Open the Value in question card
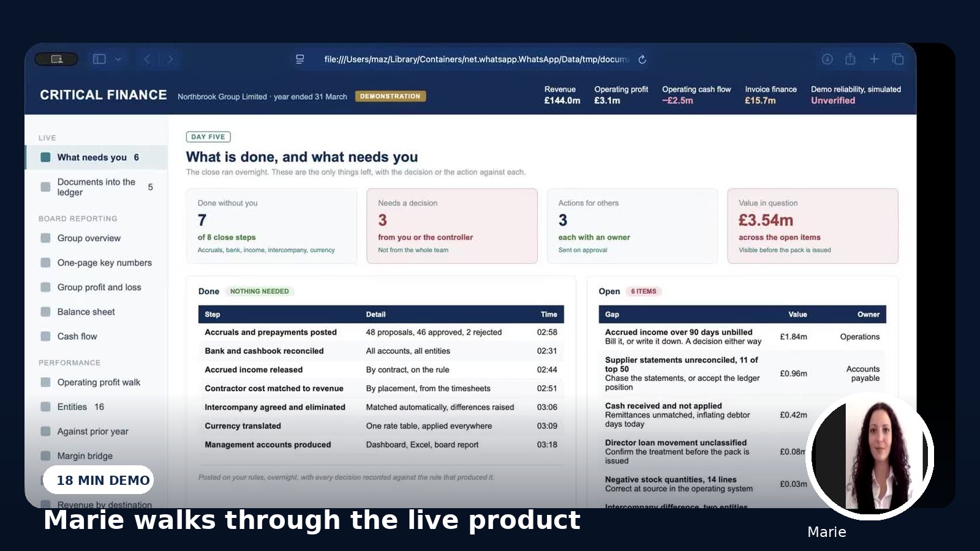Screen dimensions: 980x551 pos(813,226)
